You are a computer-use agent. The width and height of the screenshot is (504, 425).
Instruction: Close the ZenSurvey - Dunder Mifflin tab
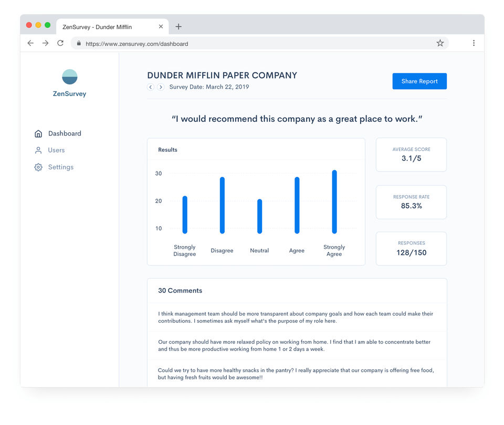(161, 27)
